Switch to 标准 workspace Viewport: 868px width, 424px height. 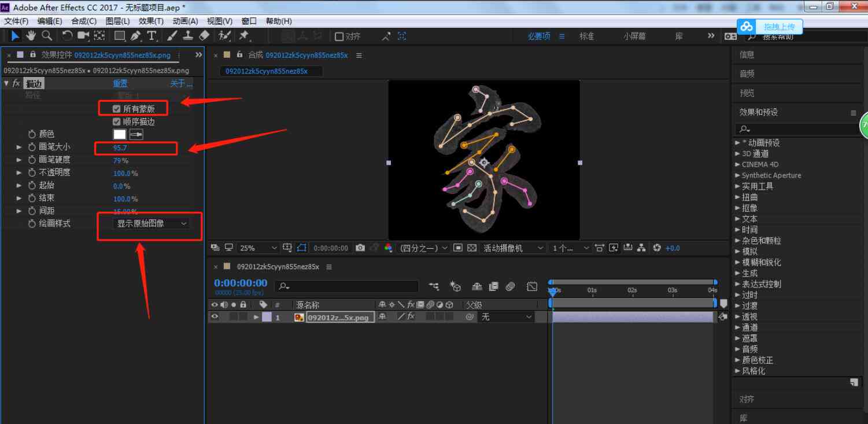(x=586, y=36)
